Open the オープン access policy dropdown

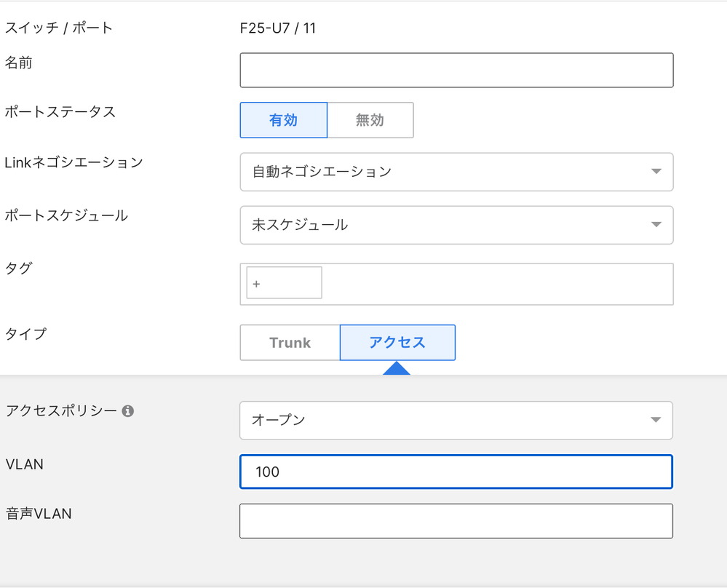[x=437, y=421]
